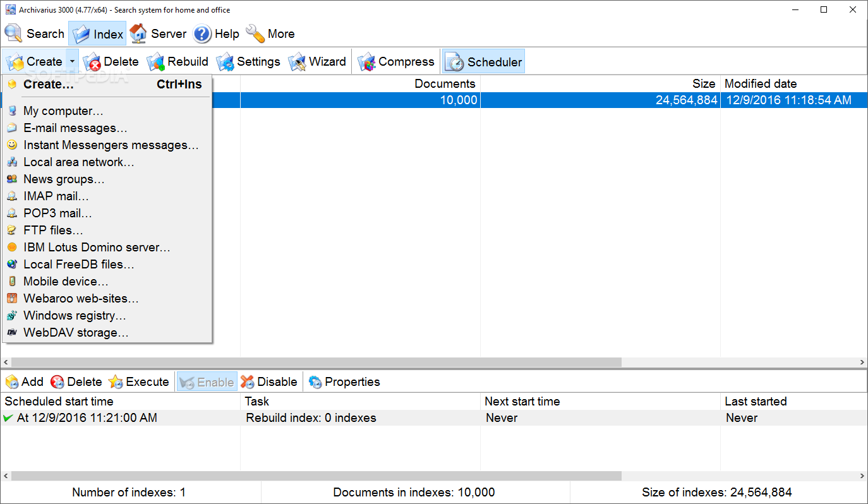Switch to the Index section
This screenshot has width=868, height=504.
(97, 33)
